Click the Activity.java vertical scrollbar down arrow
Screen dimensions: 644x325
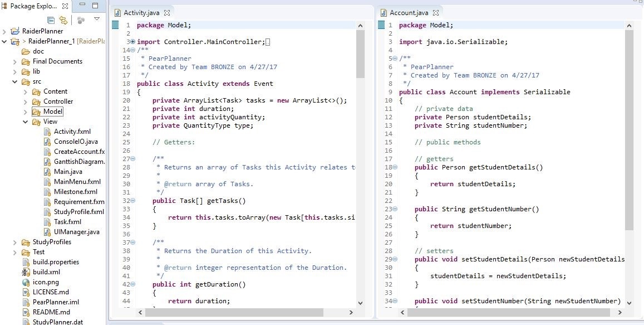[x=360, y=303]
